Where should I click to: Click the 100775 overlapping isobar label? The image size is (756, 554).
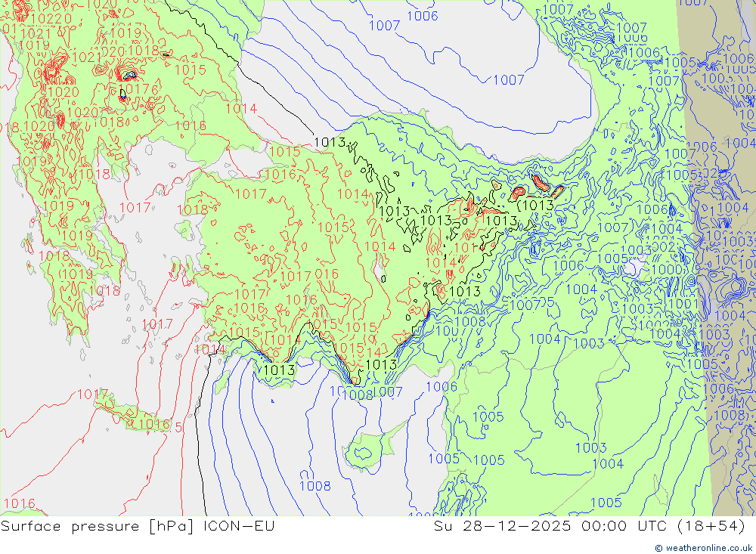tap(531, 304)
